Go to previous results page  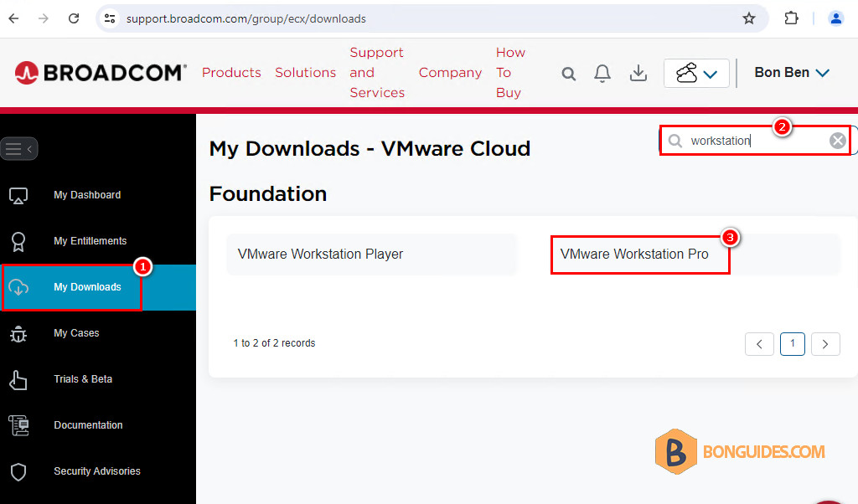coord(759,344)
